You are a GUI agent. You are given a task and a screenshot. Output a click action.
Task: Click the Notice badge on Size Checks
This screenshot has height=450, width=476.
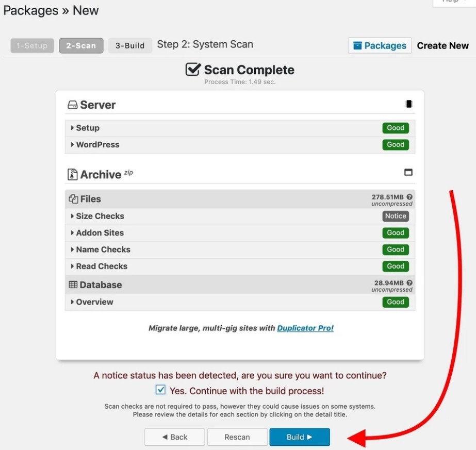click(396, 216)
